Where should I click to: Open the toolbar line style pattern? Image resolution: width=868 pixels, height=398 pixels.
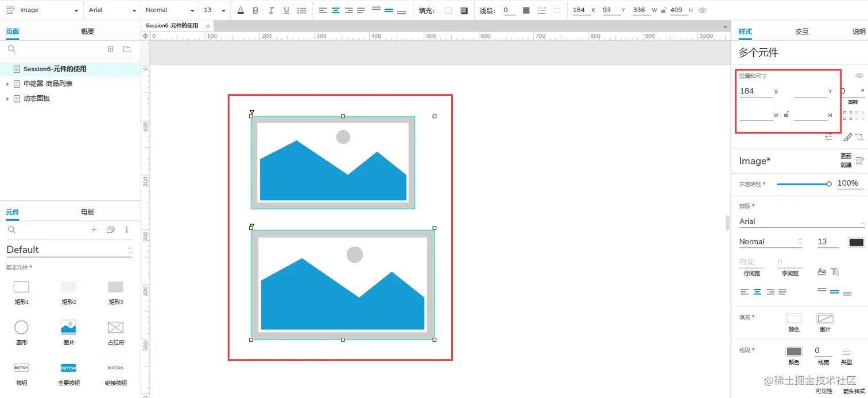(542, 10)
